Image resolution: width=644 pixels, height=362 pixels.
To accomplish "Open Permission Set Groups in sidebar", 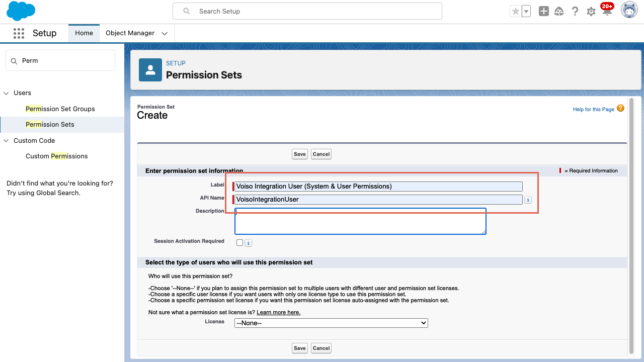I will pos(60,109).
